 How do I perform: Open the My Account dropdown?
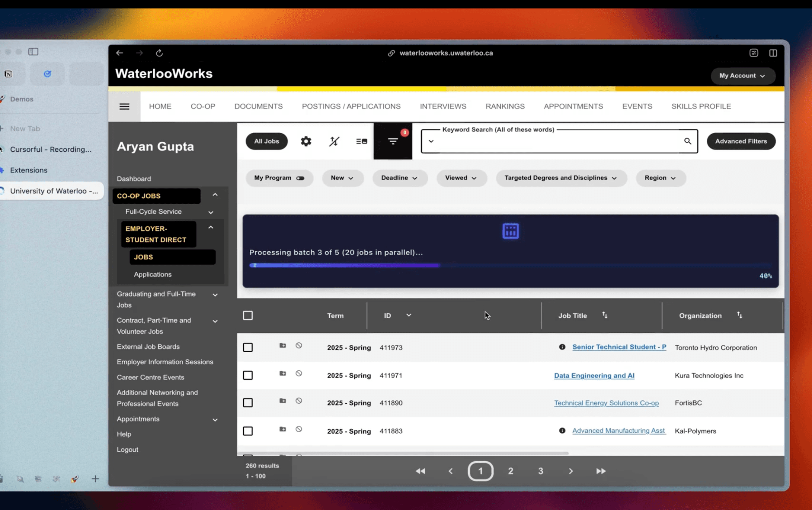click(743, 76)
